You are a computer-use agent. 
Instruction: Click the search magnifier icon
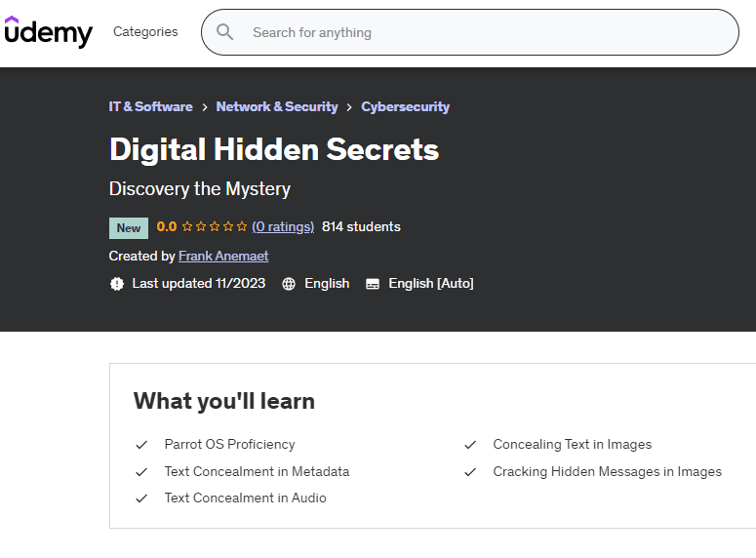coord(225,32)
